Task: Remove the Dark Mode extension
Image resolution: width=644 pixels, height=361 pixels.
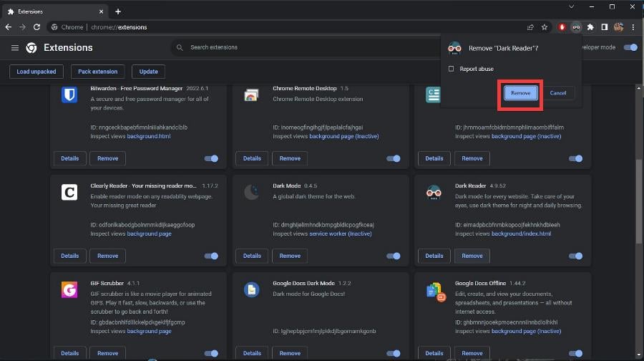Action: [x=290, y=256]
